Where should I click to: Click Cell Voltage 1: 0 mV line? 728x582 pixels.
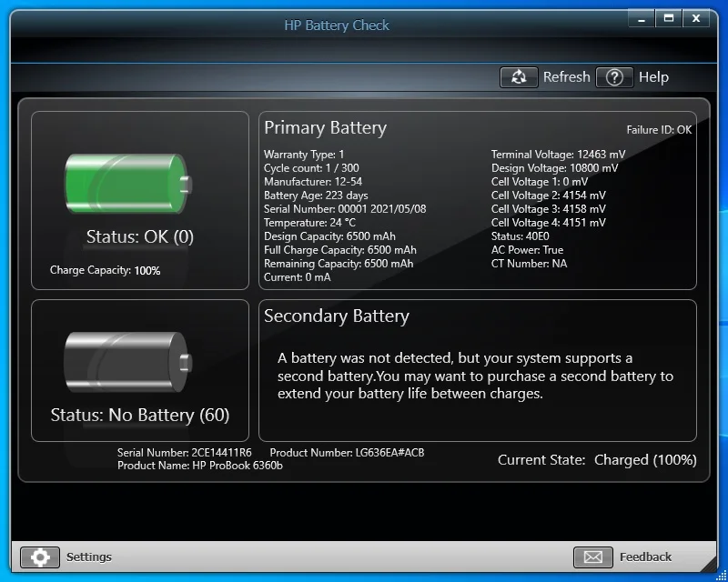pyautogui.click(x=540, y=182)
